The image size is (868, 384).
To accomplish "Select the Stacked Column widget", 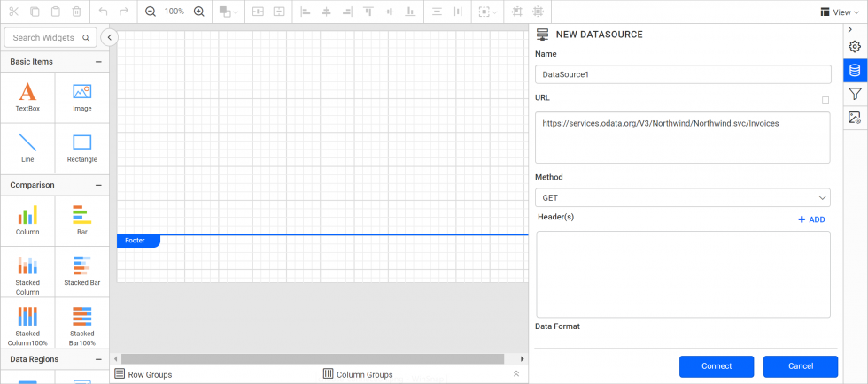I will [x=27, y=272].
